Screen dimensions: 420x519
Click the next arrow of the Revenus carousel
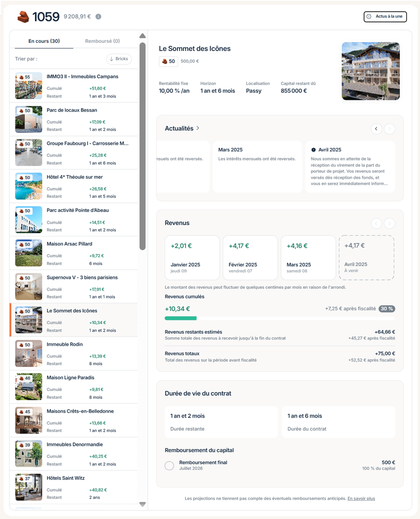(389, 223)
